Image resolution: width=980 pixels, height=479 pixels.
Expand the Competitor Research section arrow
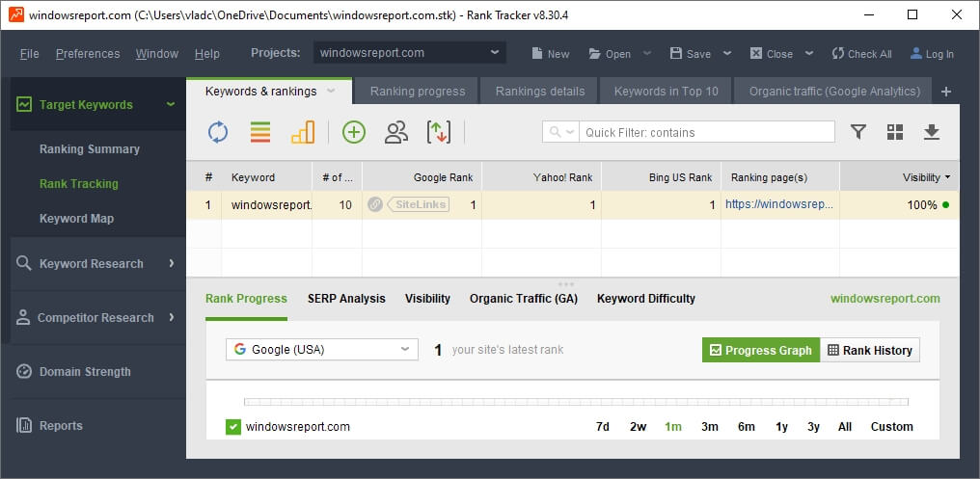(172, 317)
